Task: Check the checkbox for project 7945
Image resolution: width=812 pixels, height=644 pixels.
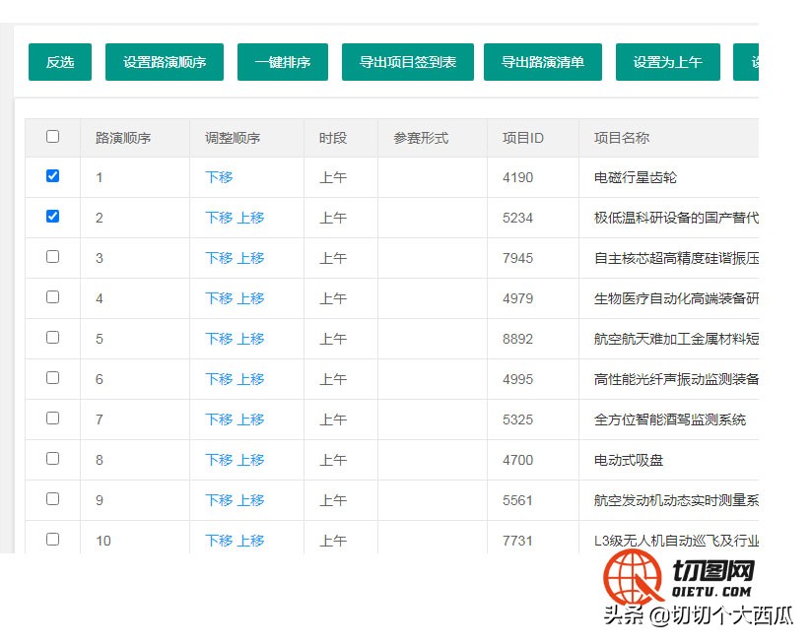Action: (52, 257)
